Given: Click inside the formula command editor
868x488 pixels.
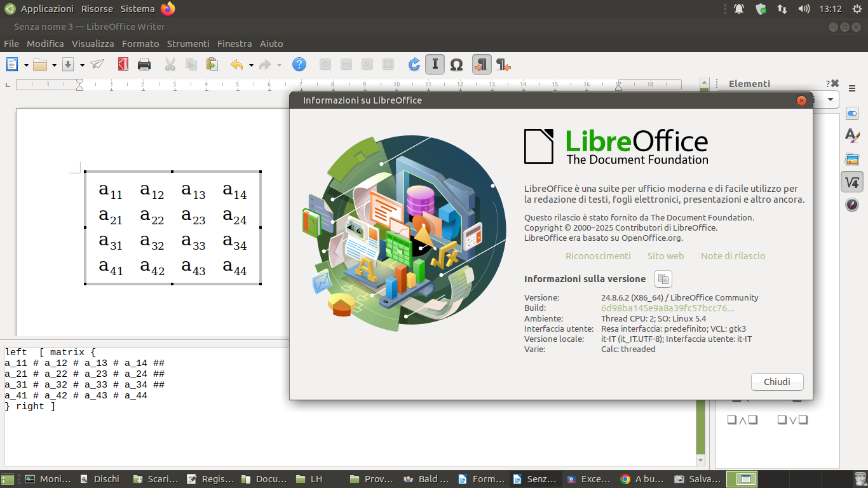Looking at the screenshot, I should click(x=349, y=407).
